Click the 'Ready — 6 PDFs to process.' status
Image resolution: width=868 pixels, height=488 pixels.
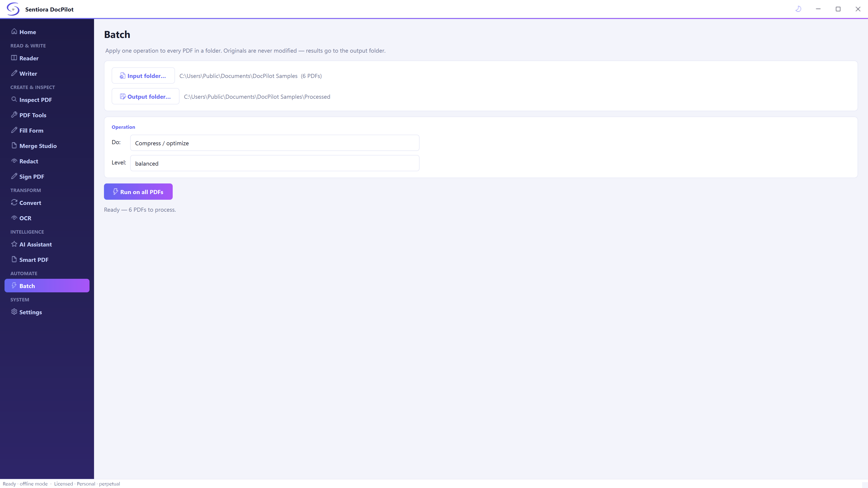[140, 210]
